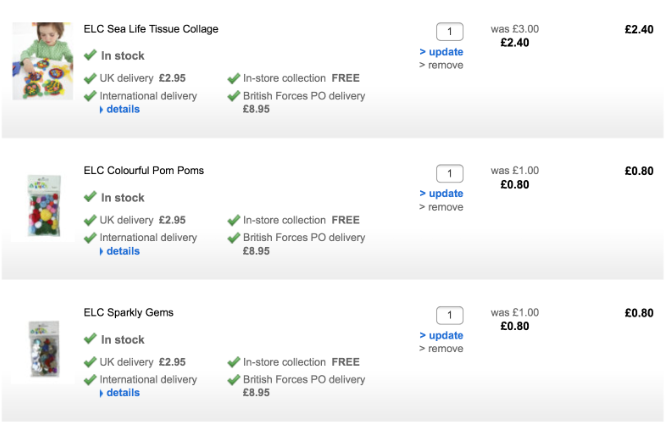
Task: Expand delivery details for Colourful Pom Poms
Action: 122,251
